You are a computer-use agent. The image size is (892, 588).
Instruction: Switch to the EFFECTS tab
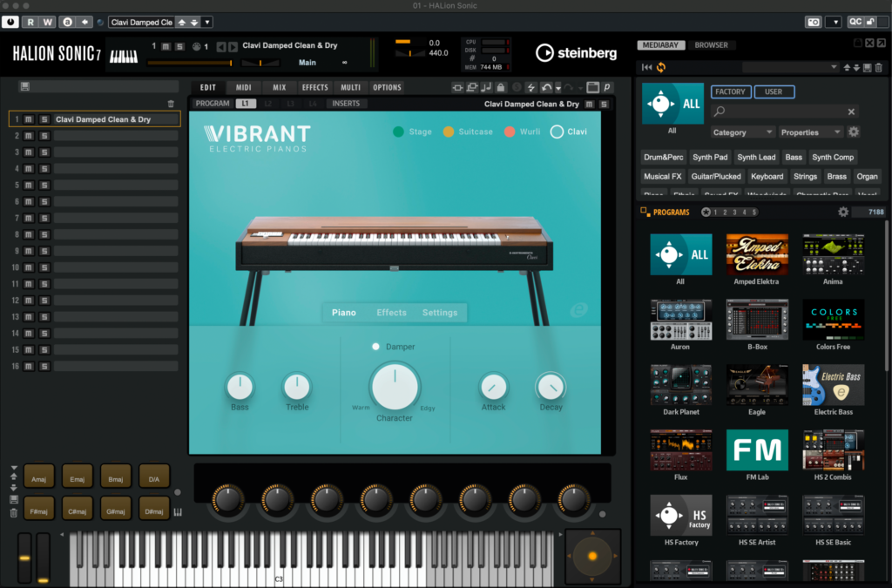tap(314, 87)
